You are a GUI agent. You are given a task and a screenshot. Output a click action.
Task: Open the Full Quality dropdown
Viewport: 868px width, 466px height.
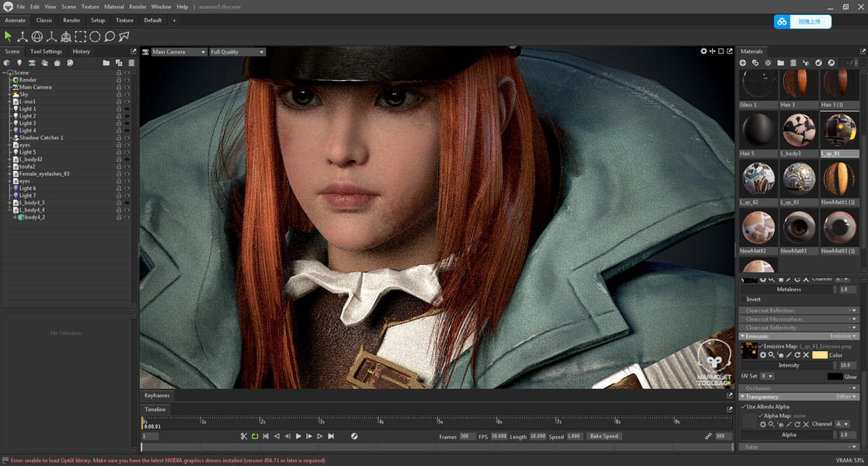(x=237, y=52)
